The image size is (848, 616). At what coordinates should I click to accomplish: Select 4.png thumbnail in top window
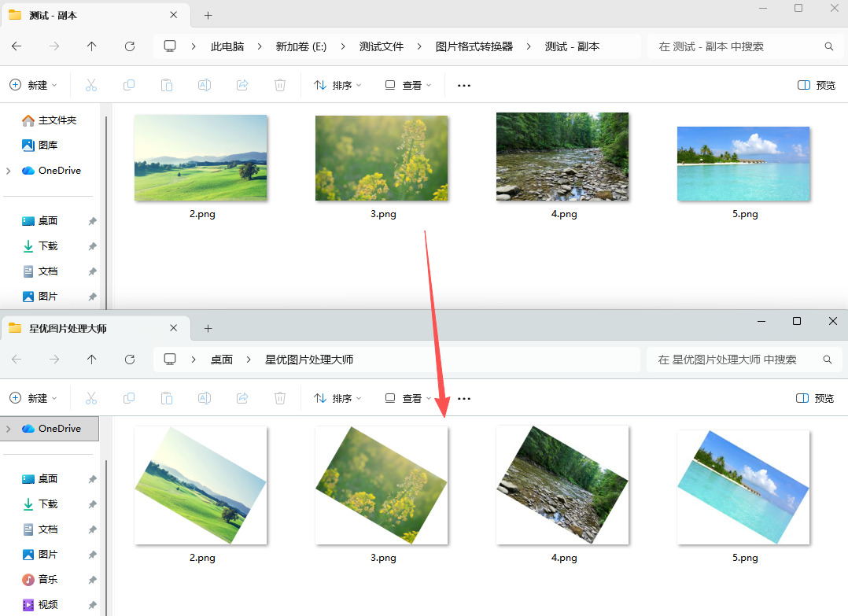click(562, 157)
